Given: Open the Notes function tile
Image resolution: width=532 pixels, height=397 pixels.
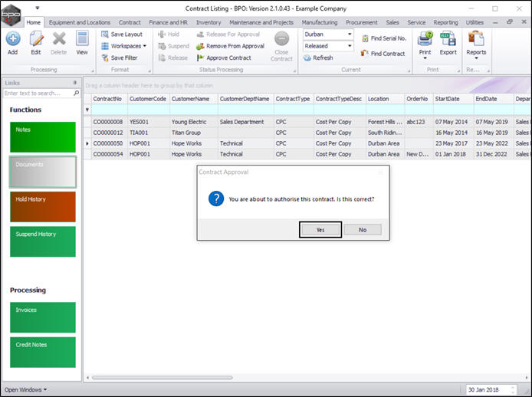Looking at the screenshot, I should (x=43, y=137).
